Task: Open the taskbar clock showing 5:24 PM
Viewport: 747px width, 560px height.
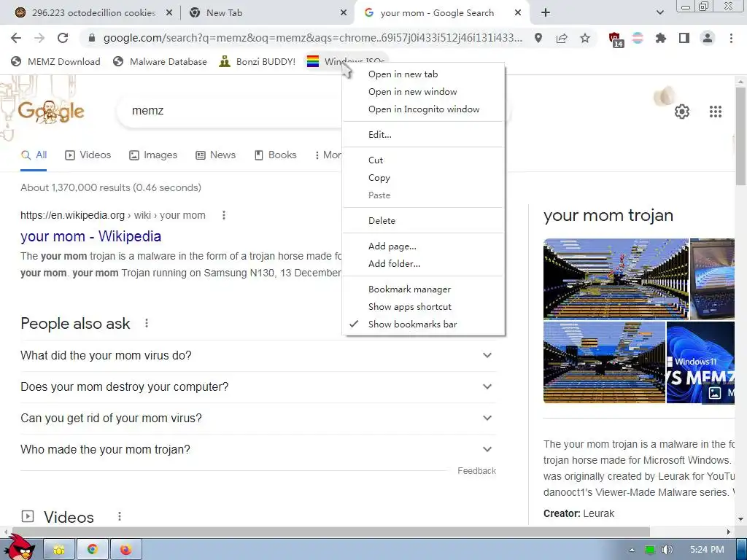Action: point(707,550)
